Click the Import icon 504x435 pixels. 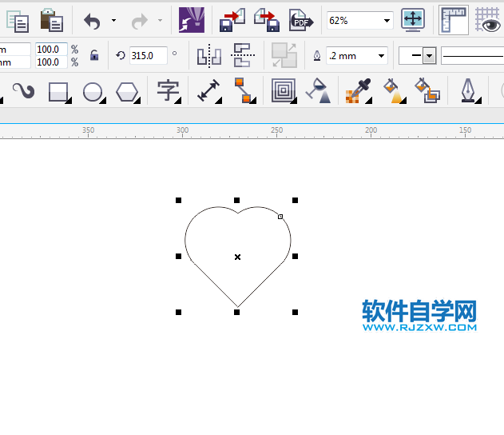coord(232,20)
